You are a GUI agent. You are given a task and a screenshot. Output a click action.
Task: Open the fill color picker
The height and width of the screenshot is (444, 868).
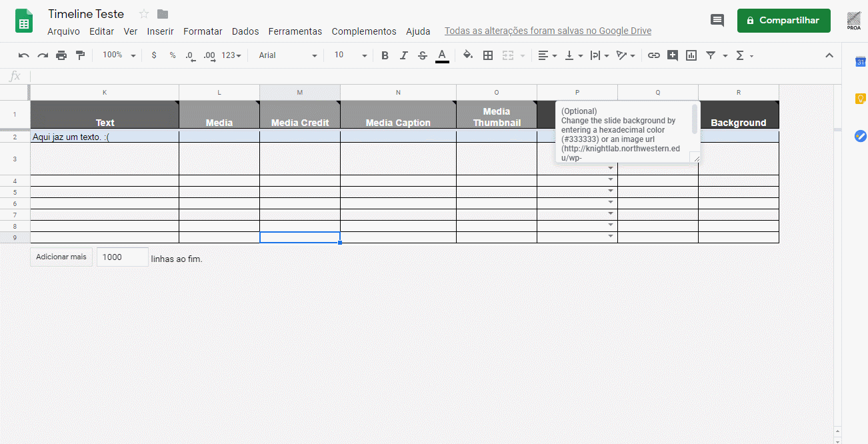coord(468,55)
